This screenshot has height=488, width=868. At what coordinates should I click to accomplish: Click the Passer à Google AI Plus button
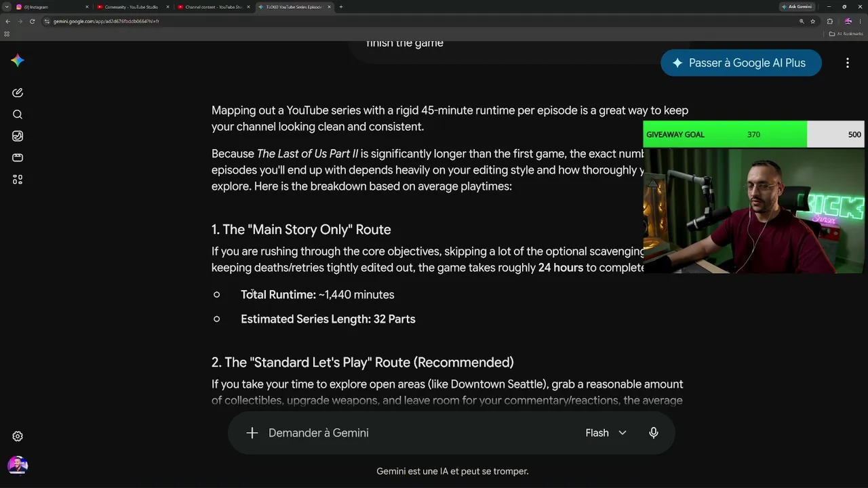[741, 63]
